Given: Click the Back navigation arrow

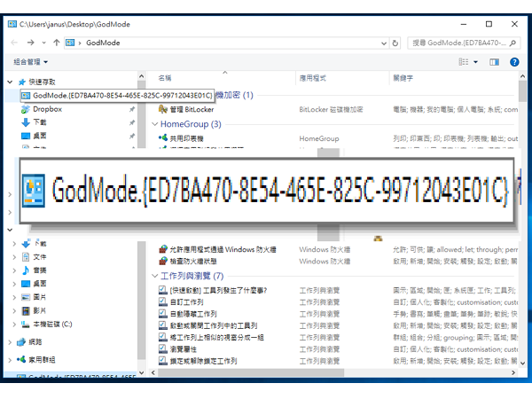Looking at the screenshot, I should (14, 43).
